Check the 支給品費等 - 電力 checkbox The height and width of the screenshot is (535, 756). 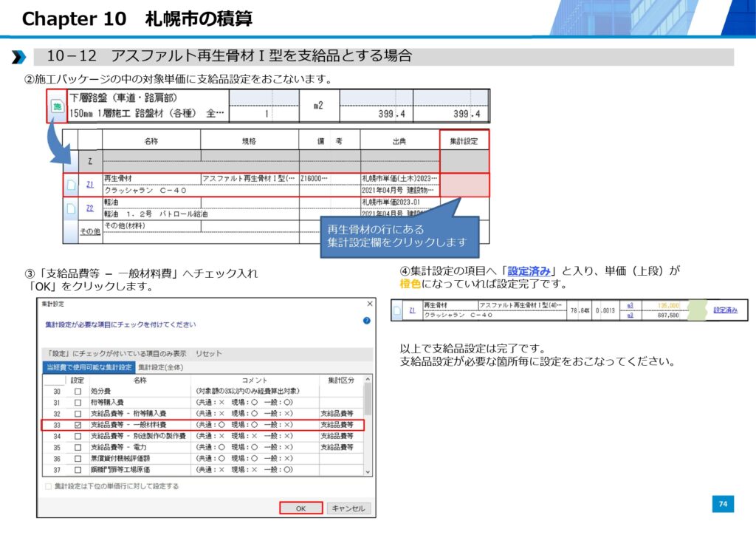(x=78, y=447)
